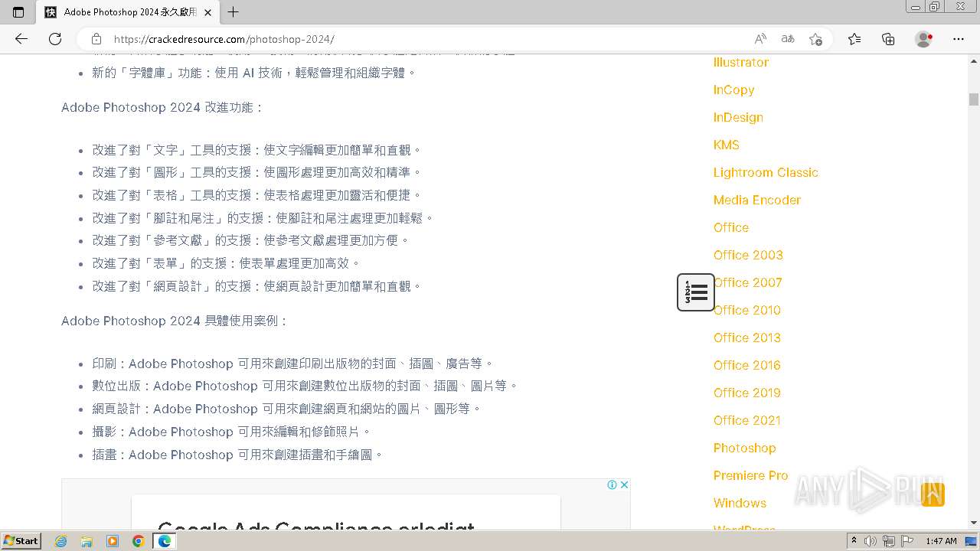Click the bullet starting with 印刷
Image resolution: width=980 pixels, height=551 pixels.
(x=293, y=363)
